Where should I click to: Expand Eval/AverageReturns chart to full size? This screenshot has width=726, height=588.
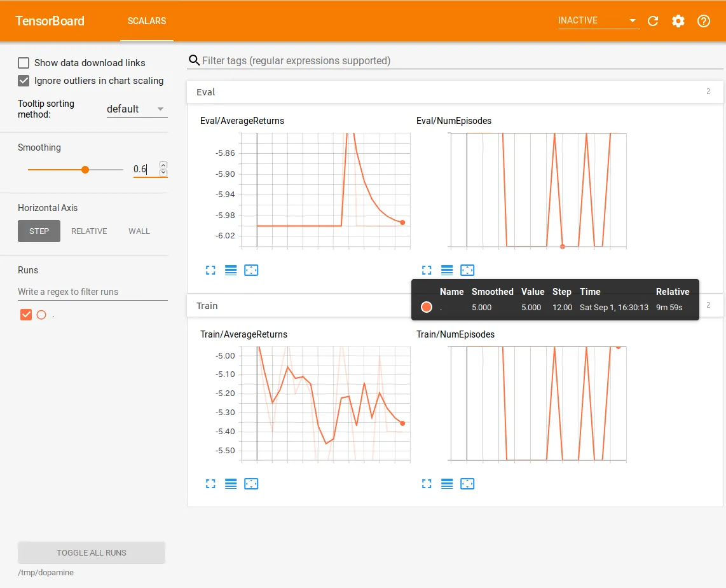[x=210, y=270]
